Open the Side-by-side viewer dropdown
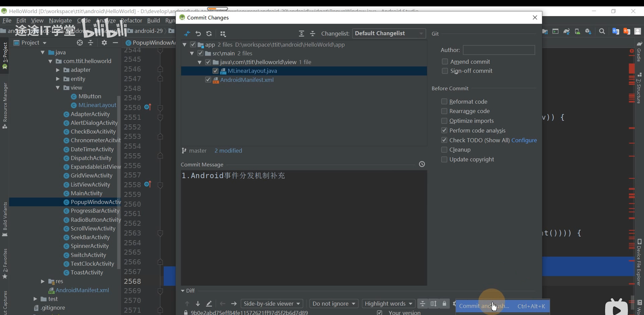 (272, 304)
